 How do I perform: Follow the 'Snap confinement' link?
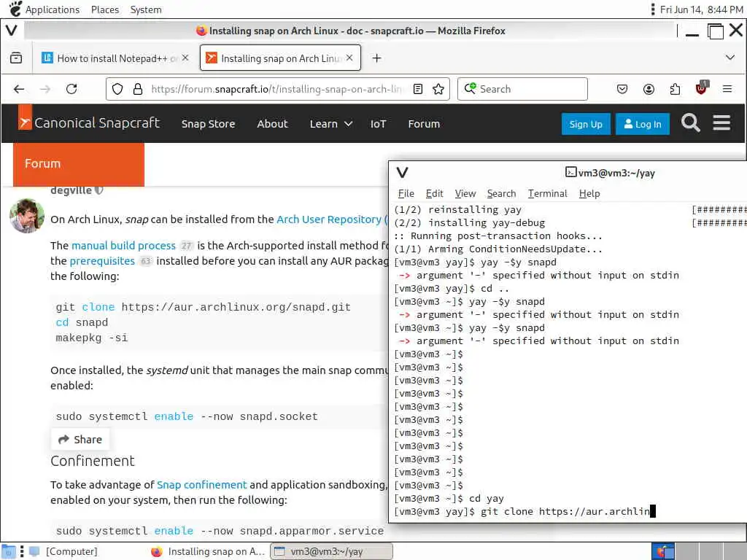coord(202,484)
